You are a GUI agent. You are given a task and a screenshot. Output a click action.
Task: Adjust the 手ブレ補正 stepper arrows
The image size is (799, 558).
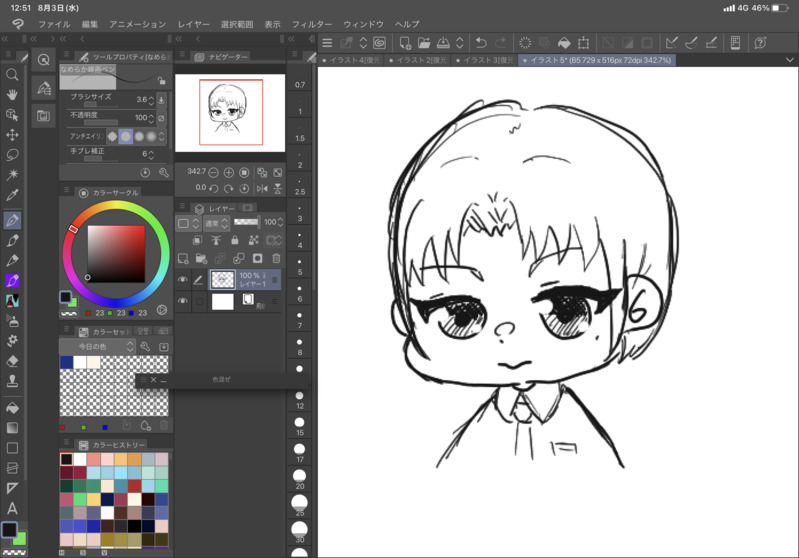[151, 154]
